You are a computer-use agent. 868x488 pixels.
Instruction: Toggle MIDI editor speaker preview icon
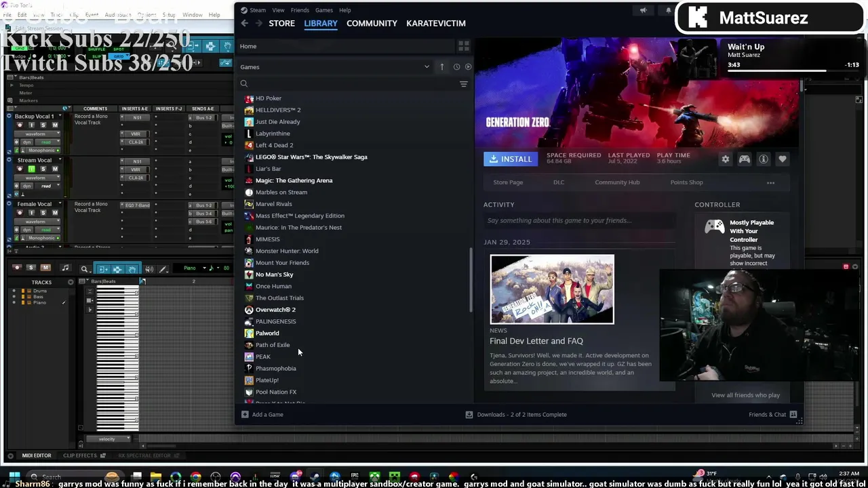(x=149, y=269)
